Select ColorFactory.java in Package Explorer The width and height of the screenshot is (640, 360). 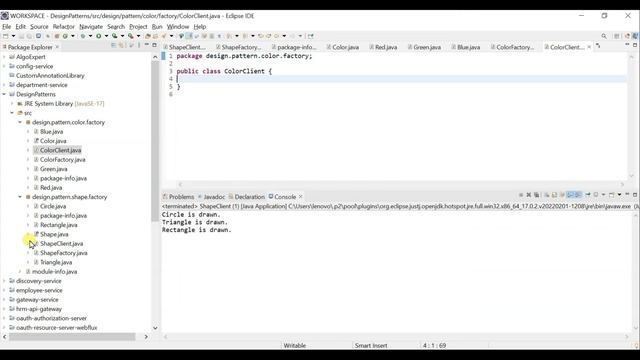(x=62, y=160)
